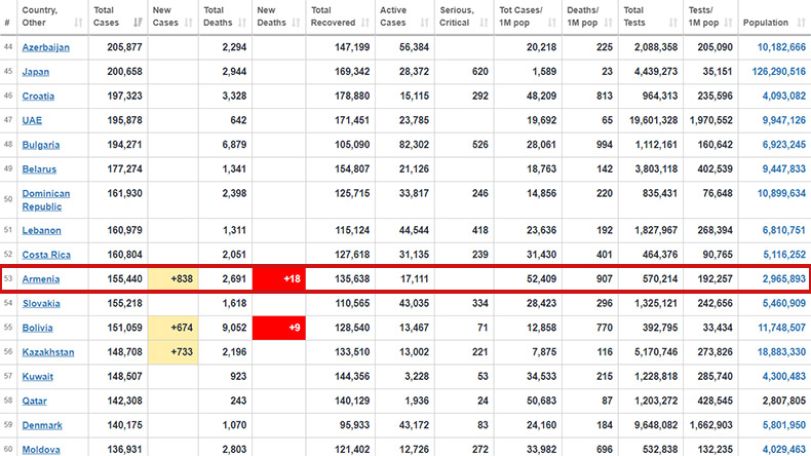Select UAE total tests 19,601,328

653,120
